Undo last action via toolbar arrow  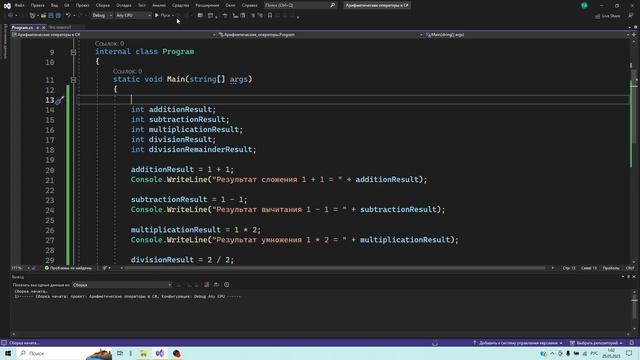pyautogui.click(x=68, y=16)
